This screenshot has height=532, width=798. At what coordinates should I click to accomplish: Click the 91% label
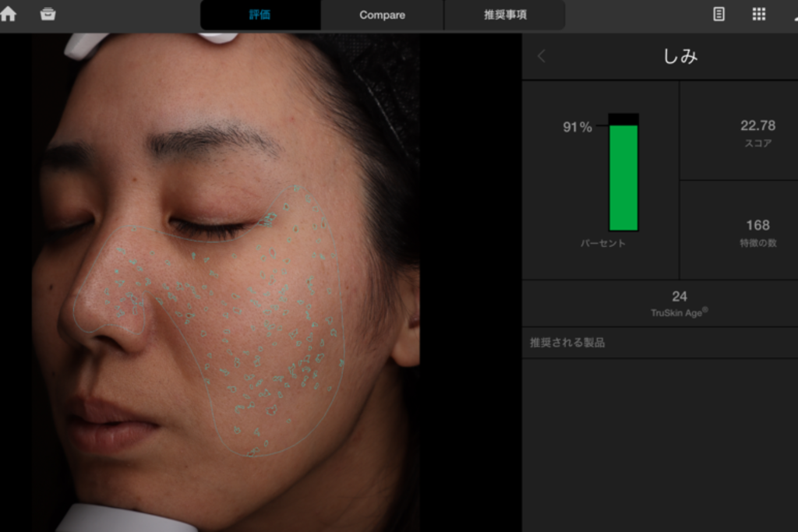(x=577, y=127)
